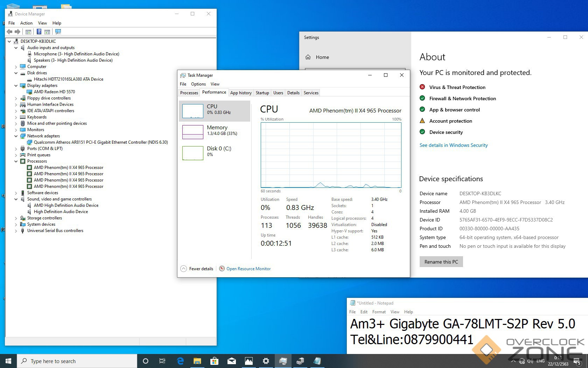Click the taskbar clock showing 22/12/2563
Viewport: 588px width, 368px height.
point(558,361)
